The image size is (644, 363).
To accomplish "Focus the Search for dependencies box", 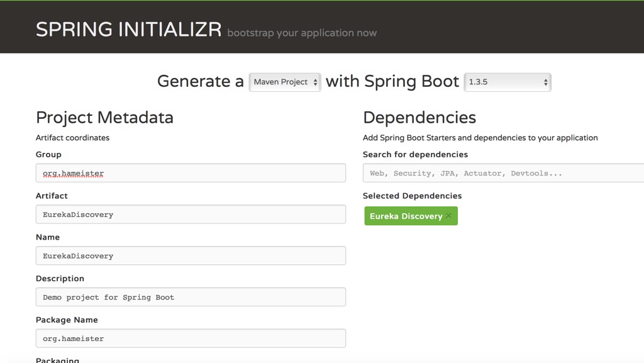I will pos(503,173).
